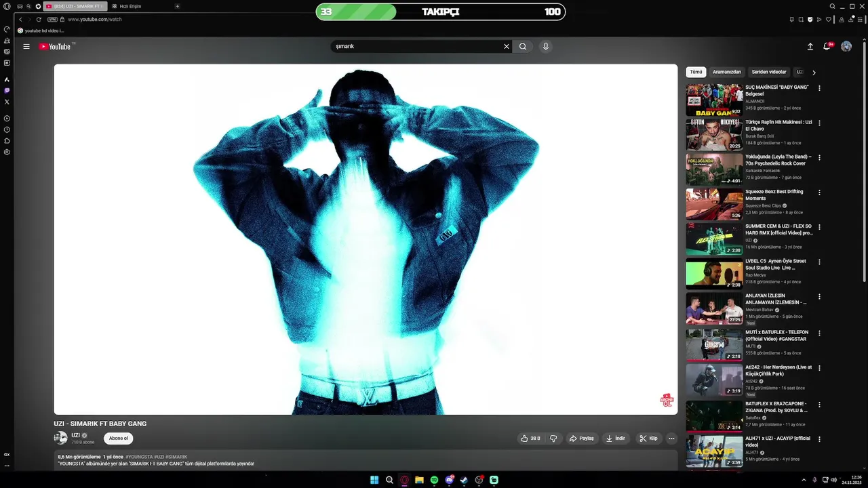Click the YouTube search magnifier button
The image size is (868, 488).
click(x=523, y=47)
